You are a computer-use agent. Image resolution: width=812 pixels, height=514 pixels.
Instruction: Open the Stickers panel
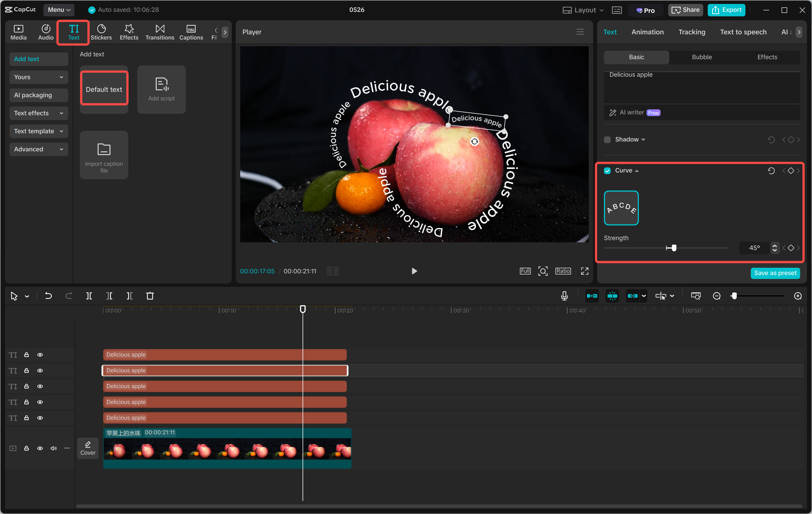[101, 32]
